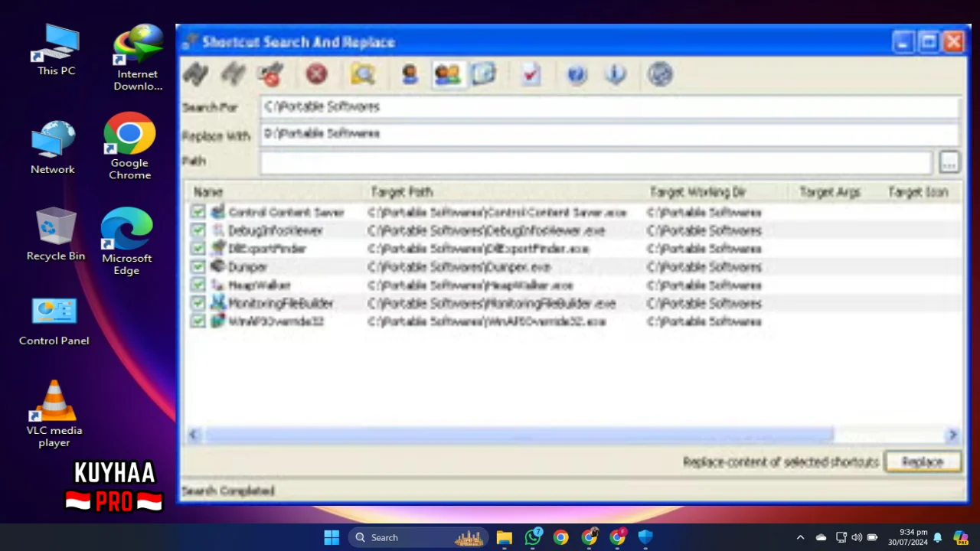Uncheck the WinAPIOverride32 checkbox

[x=198, y=321]
